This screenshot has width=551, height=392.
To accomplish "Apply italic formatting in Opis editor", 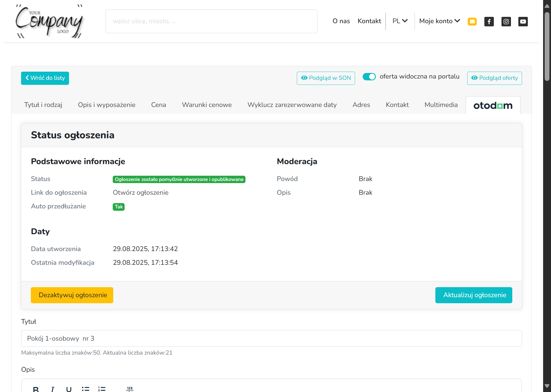I will tap(53, 389).
